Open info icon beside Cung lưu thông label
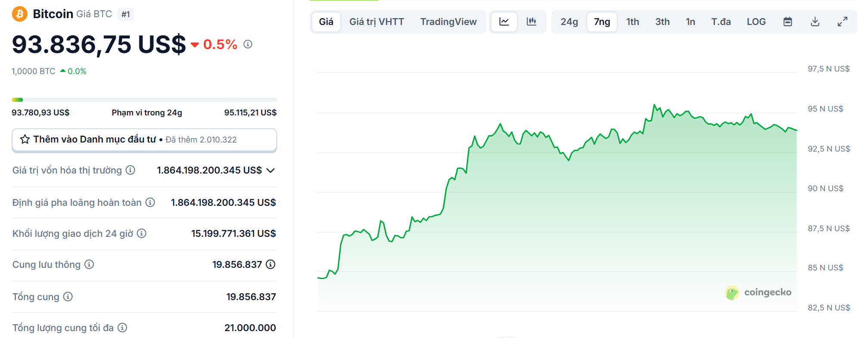This screenshot has height=338, width=868. tap(89, 264)
